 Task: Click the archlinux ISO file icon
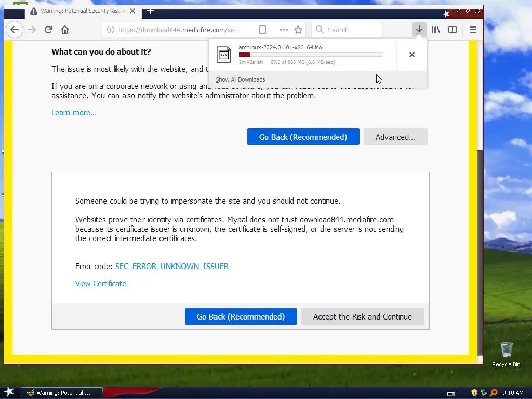pos(224,55)
